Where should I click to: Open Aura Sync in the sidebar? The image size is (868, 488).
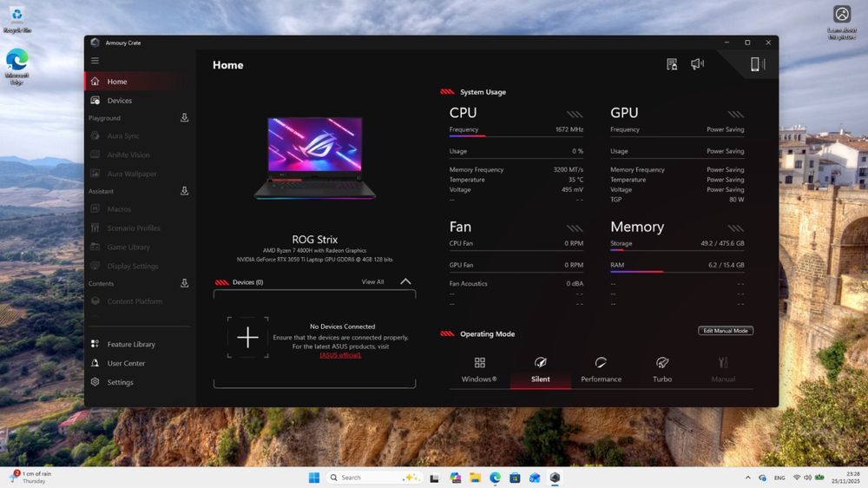[x=138, y=135]
